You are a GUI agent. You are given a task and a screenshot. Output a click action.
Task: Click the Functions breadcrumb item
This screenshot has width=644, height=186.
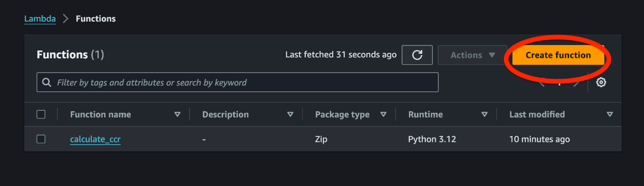96,19
